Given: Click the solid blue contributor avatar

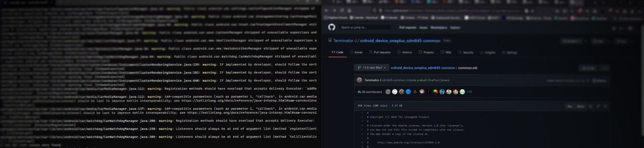Looking at the screenshot, I should (x=408, y=92).
